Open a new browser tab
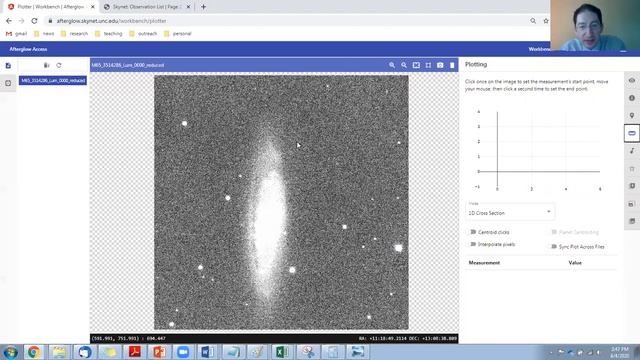 tap(203, 7)
